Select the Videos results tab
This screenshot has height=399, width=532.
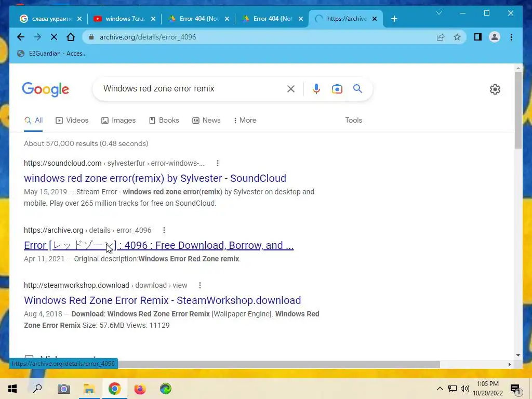coord(72,121)
